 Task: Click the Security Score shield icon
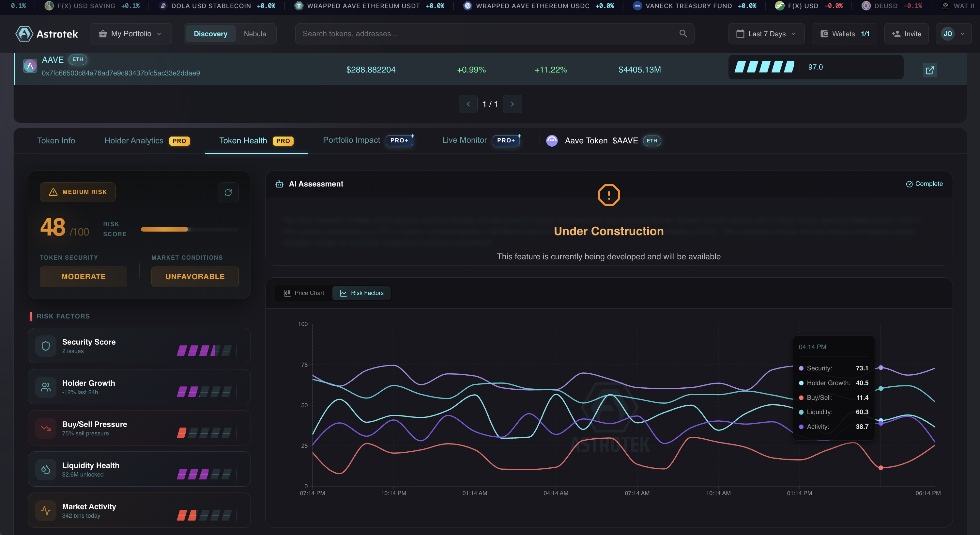pos(46,346)
